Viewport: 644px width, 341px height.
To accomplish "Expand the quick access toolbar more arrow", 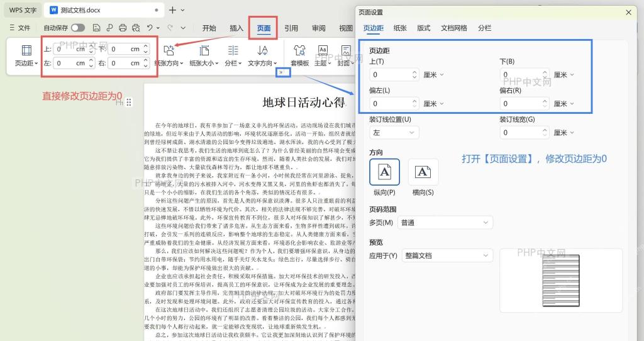I will pyautogui.click(x=183, y=28).
